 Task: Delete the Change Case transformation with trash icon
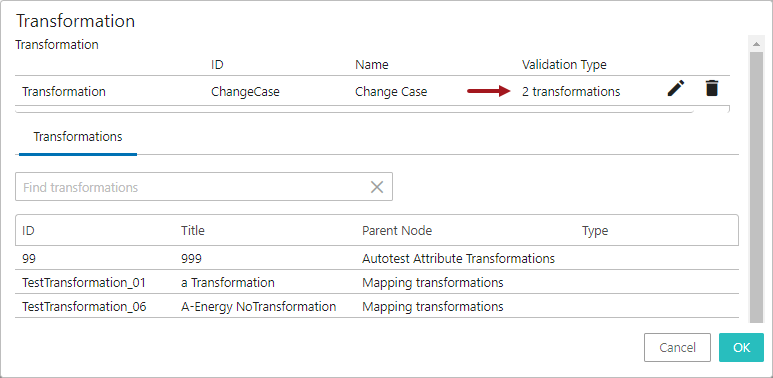[x=711, y=88]
